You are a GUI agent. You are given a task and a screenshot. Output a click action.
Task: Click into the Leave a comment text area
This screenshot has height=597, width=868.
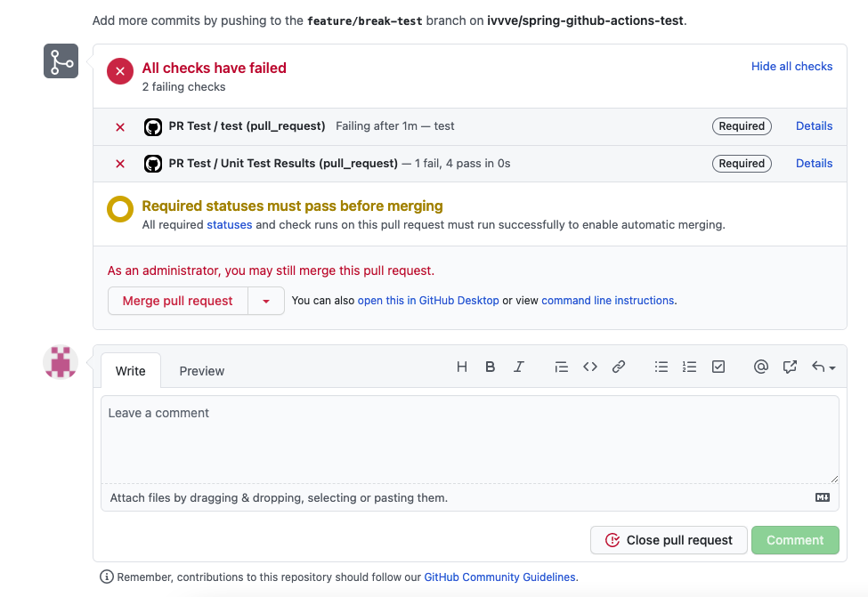(469, 440)
